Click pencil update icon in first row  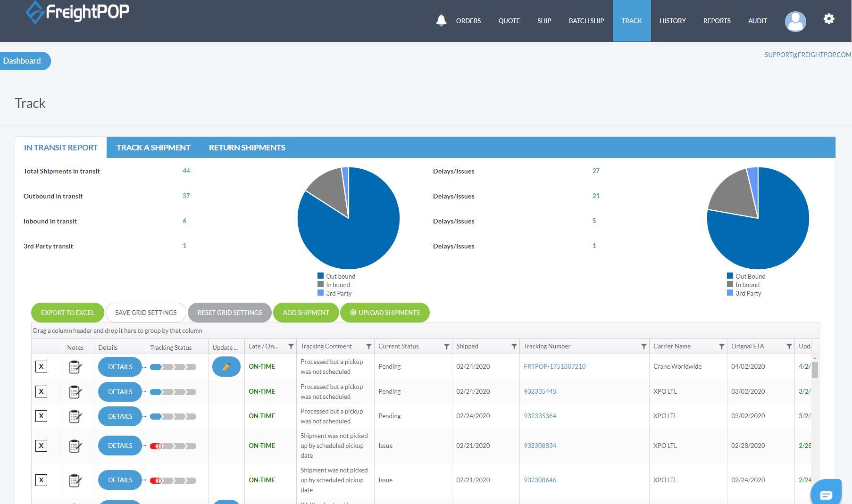226,367
